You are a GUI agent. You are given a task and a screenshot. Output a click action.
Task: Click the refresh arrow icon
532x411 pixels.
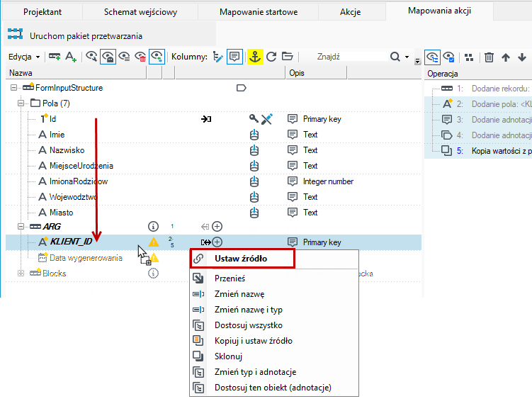[271, 57]
